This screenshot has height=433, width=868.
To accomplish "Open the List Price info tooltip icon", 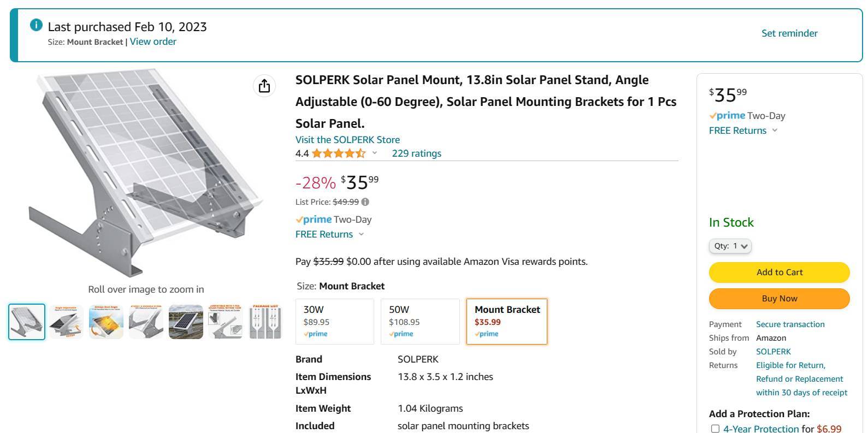I will pos(365,201).
